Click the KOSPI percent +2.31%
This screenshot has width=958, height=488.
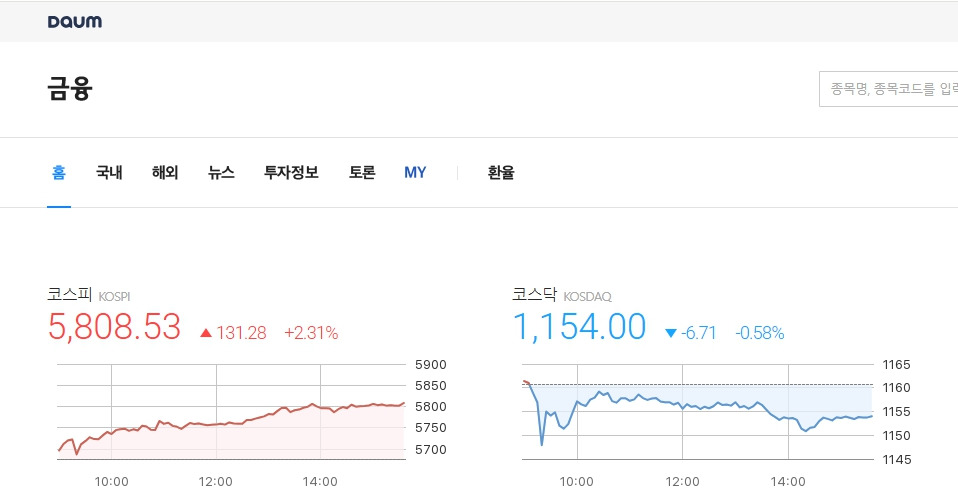tap(311, 333)
